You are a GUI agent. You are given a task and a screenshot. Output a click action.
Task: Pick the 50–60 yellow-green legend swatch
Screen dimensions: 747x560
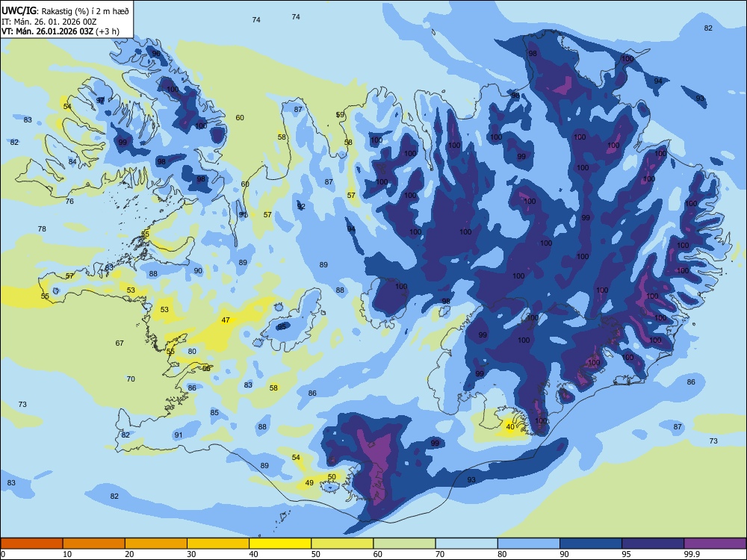coord(343,544)
